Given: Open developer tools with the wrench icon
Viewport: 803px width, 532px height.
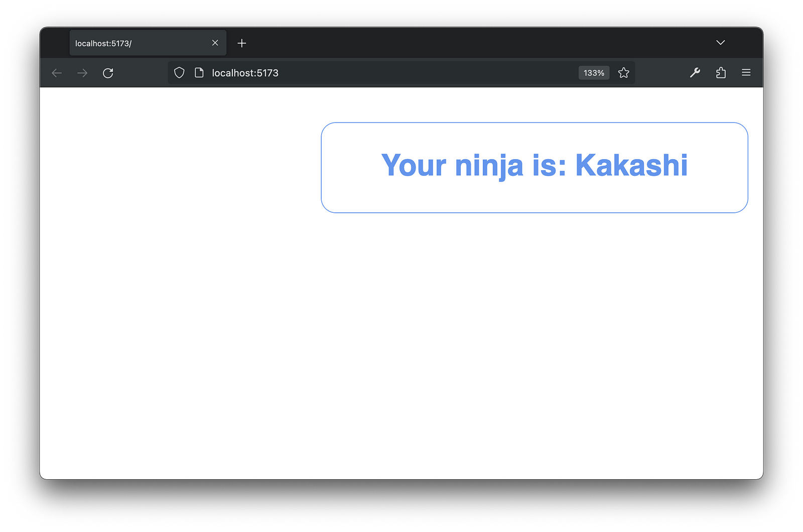Looking at the screenshot, I should (695, 73).
